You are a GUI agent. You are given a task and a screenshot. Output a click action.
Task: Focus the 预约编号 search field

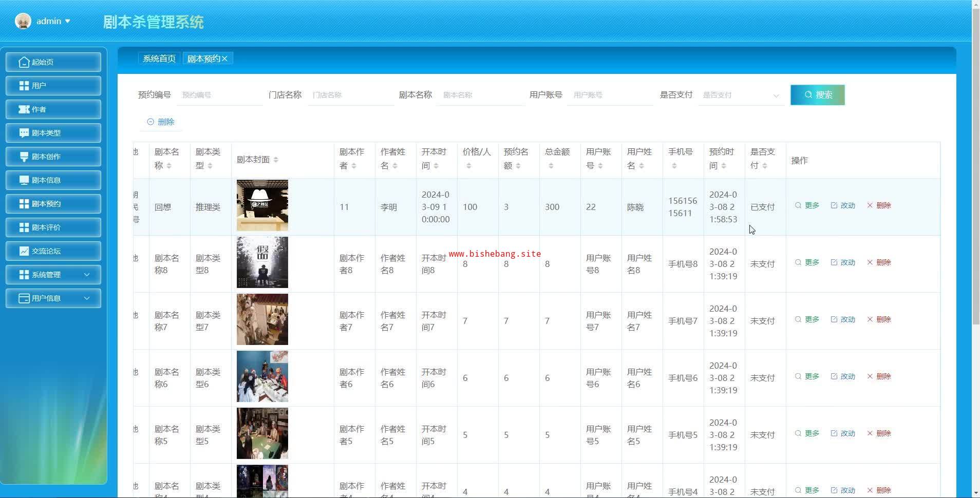tap(219, 95)
